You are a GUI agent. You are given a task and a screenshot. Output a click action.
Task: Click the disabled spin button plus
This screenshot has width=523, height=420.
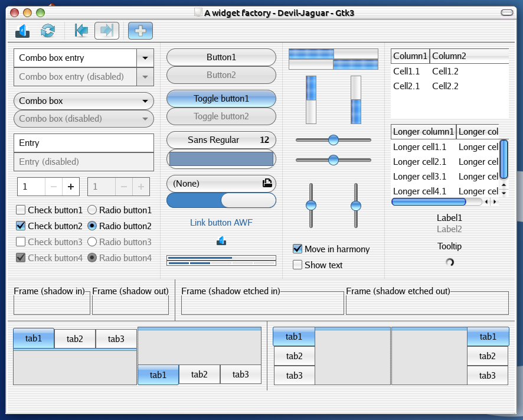[141, 187]
